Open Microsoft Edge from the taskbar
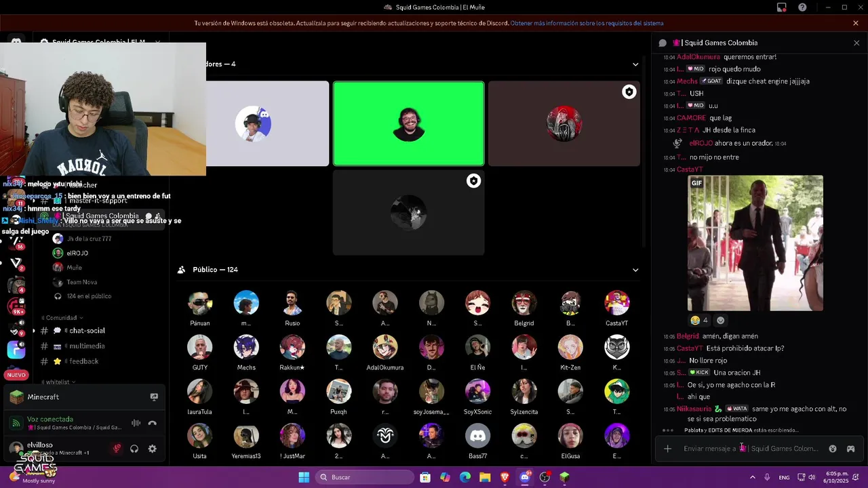The image size is (868, 488). 465,477
